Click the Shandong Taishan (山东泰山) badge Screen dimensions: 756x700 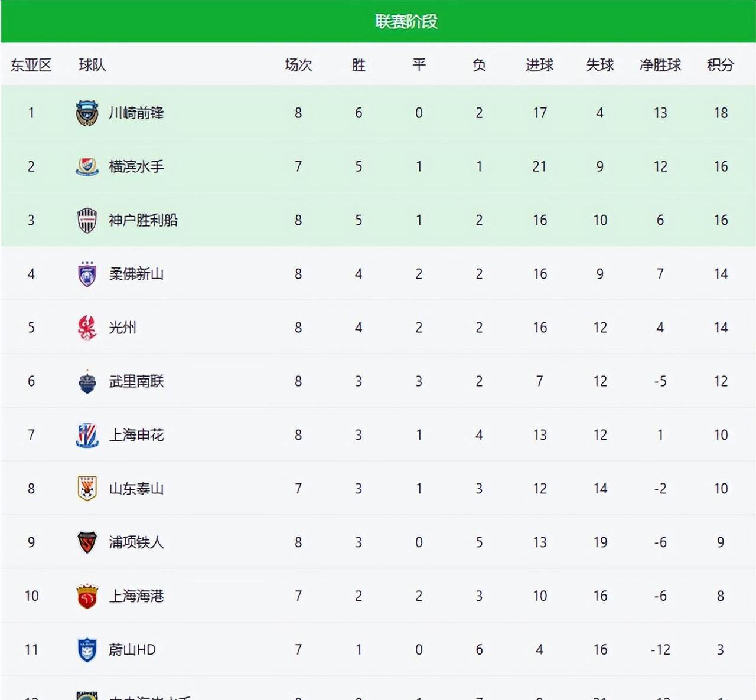87,489
